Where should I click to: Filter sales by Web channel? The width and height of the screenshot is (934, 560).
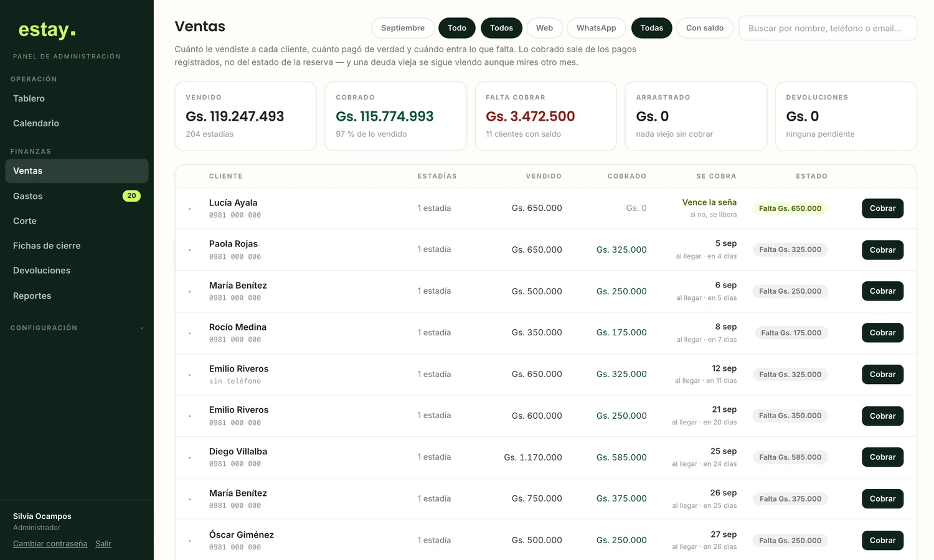point(544,28)
